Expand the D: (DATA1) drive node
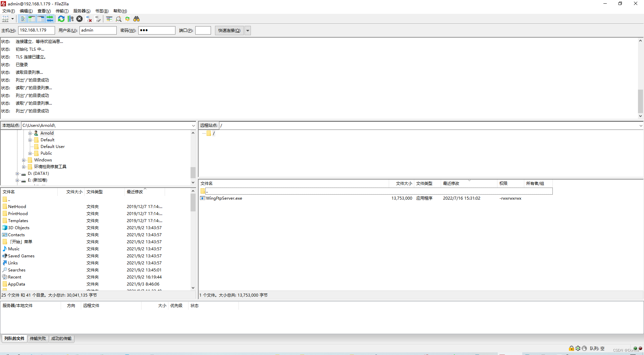 [x=17, y=173]
